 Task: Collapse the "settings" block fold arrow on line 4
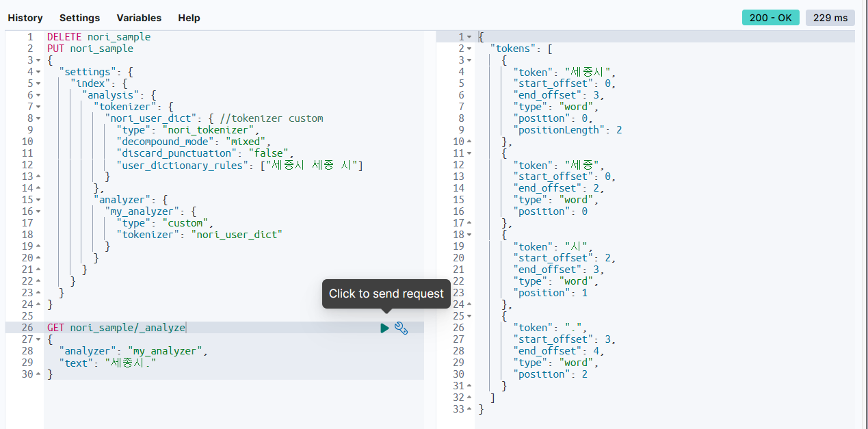click(38, 72)
